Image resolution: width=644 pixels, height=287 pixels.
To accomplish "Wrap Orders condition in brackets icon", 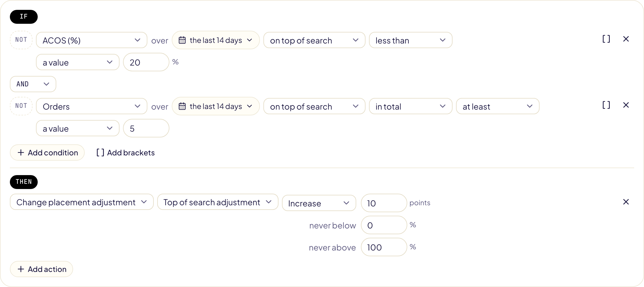I will click(x=606, y=105).
